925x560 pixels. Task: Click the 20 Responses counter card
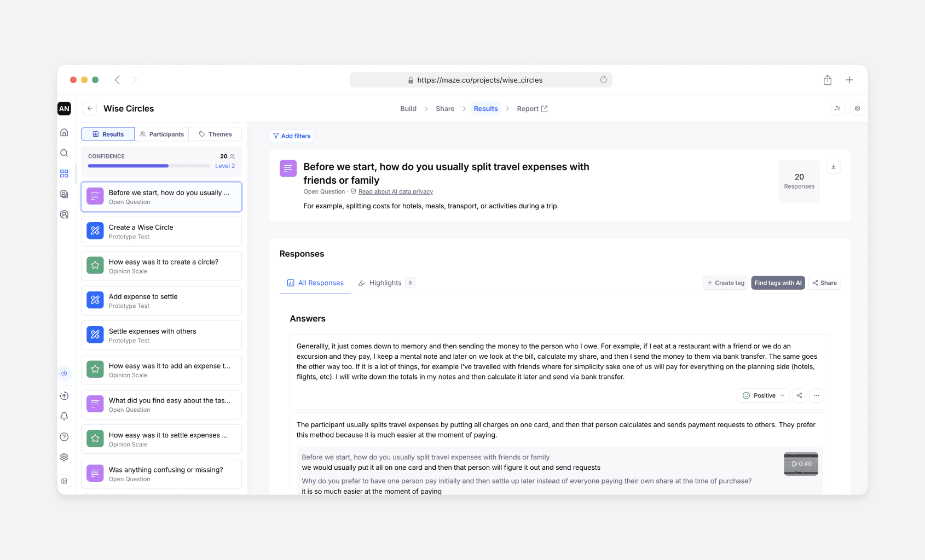click(x=799, y=181)
